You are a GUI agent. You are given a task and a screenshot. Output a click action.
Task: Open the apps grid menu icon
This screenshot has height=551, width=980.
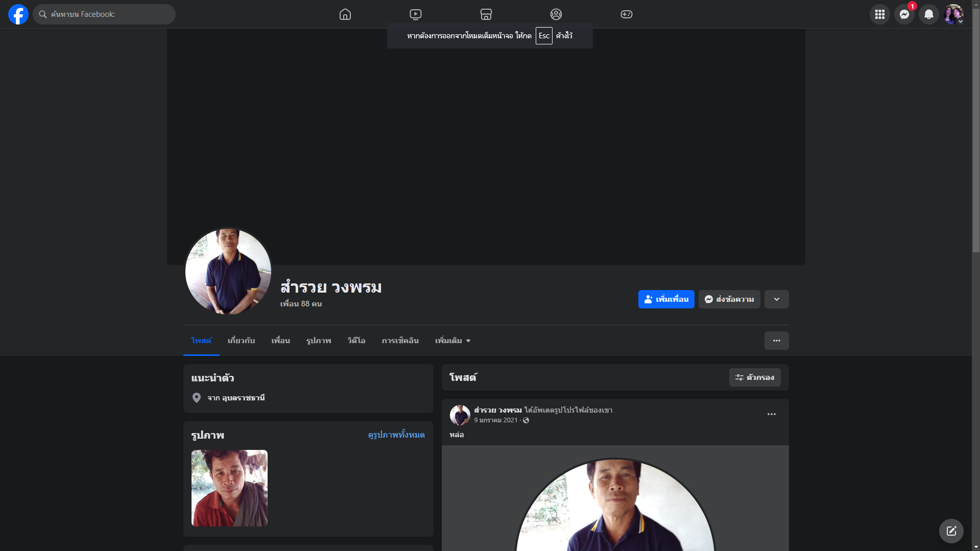pos(879,14)
